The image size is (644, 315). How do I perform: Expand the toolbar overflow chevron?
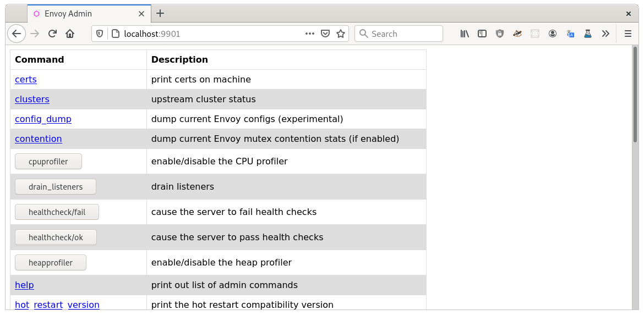(605, 34)
